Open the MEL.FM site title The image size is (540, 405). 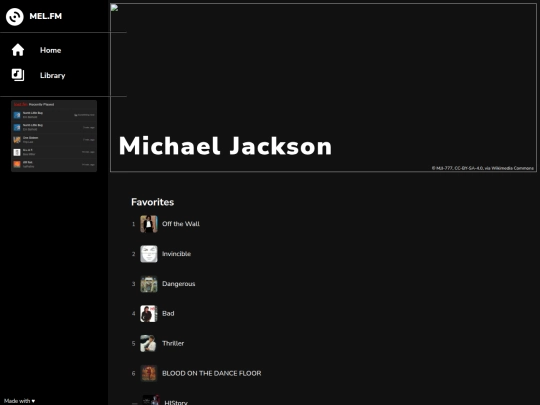click(45, 16)
